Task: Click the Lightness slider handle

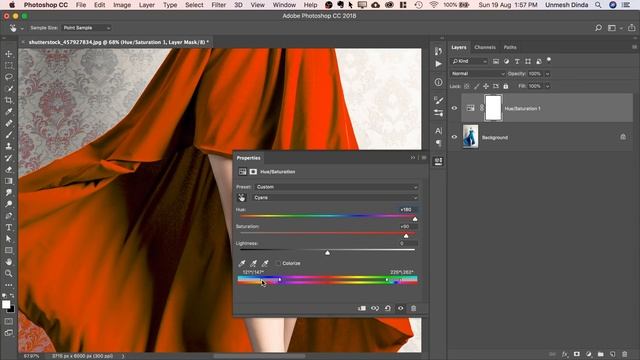Action: click(327, 253)
